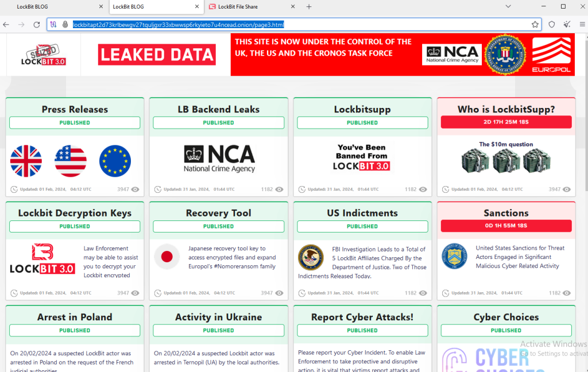588x372 pixels.
Task: Open the Report Cyber Attacks! card title
Action: coord(362,317)
